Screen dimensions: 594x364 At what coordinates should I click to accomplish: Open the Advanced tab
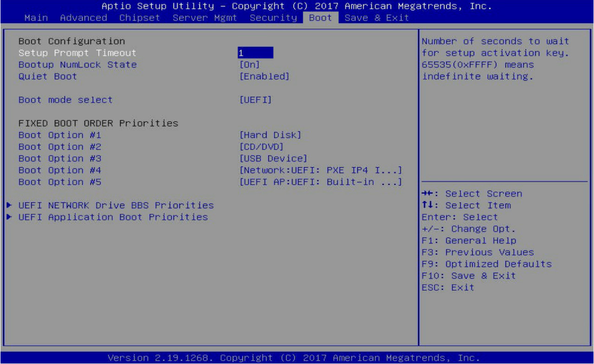[x=84, y=18]
